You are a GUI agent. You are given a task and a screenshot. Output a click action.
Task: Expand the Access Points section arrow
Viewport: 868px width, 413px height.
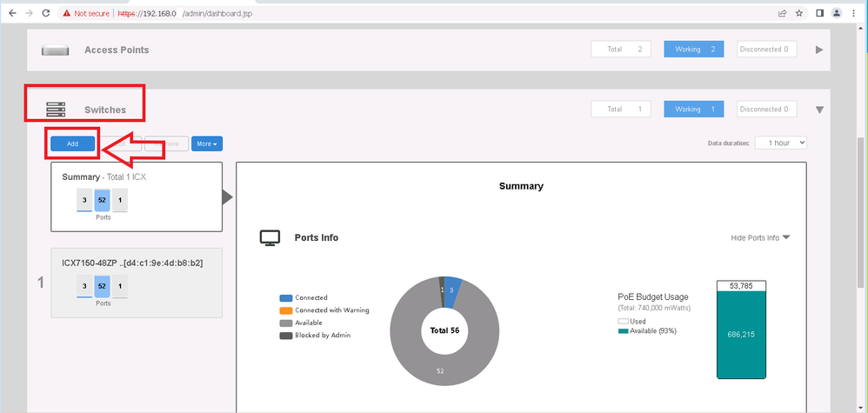(x=818, y=50)
